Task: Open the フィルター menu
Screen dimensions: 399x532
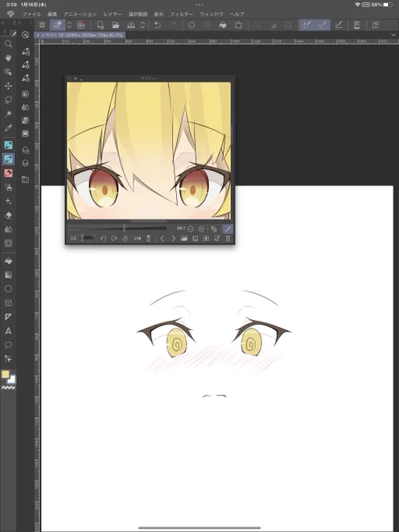Action: (x=182, y=14)
